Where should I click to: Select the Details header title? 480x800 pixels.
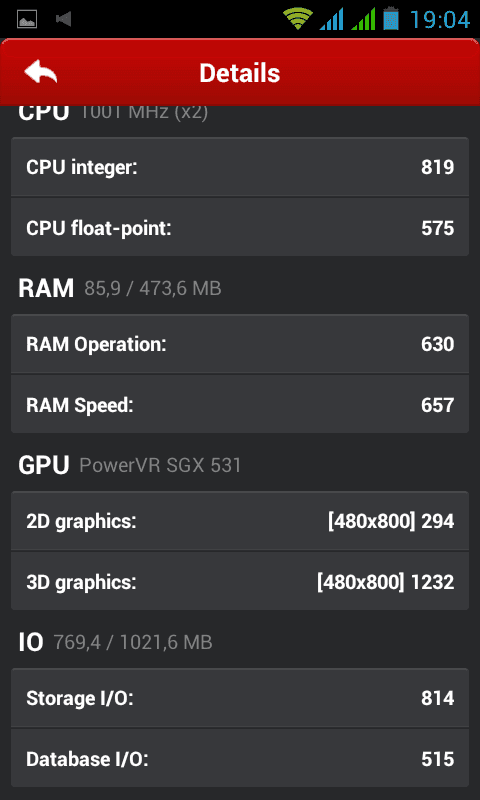pos(239,73)
